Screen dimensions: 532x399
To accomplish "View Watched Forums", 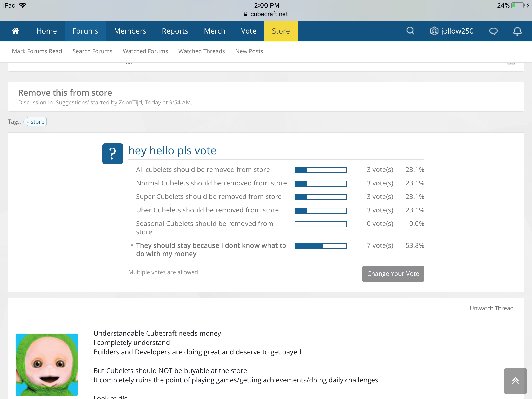I will point(145,51).
